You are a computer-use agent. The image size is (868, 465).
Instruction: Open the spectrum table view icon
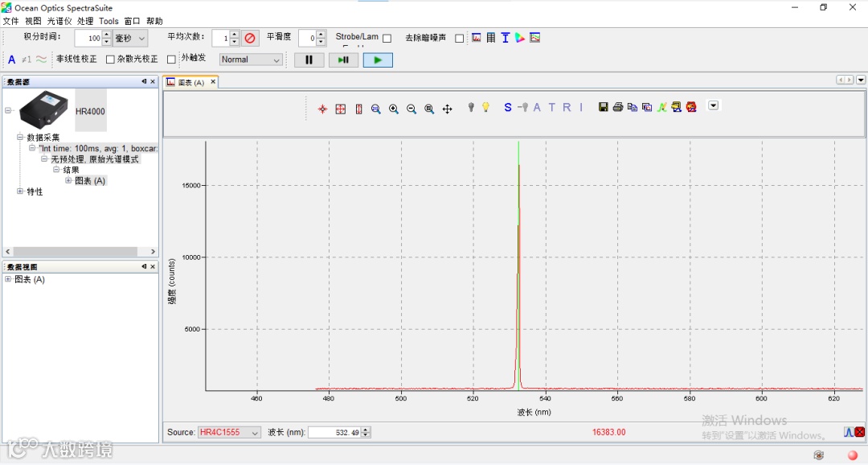[491, 38]
